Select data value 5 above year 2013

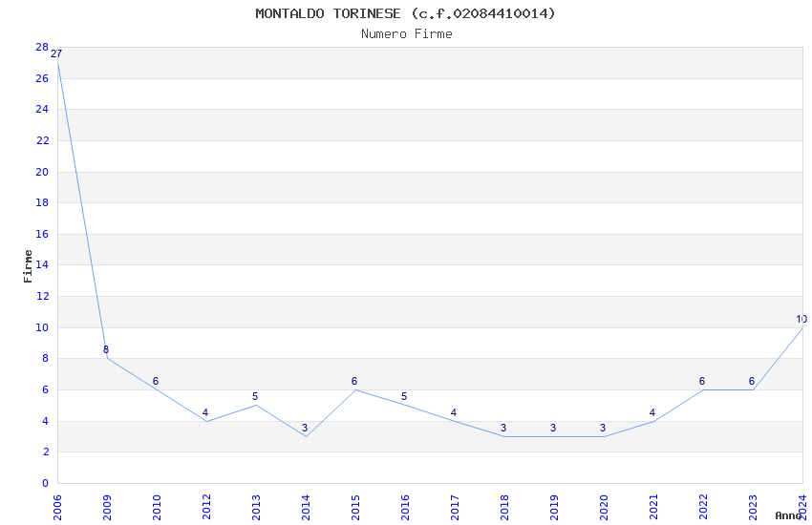click(x=255, y=397)
